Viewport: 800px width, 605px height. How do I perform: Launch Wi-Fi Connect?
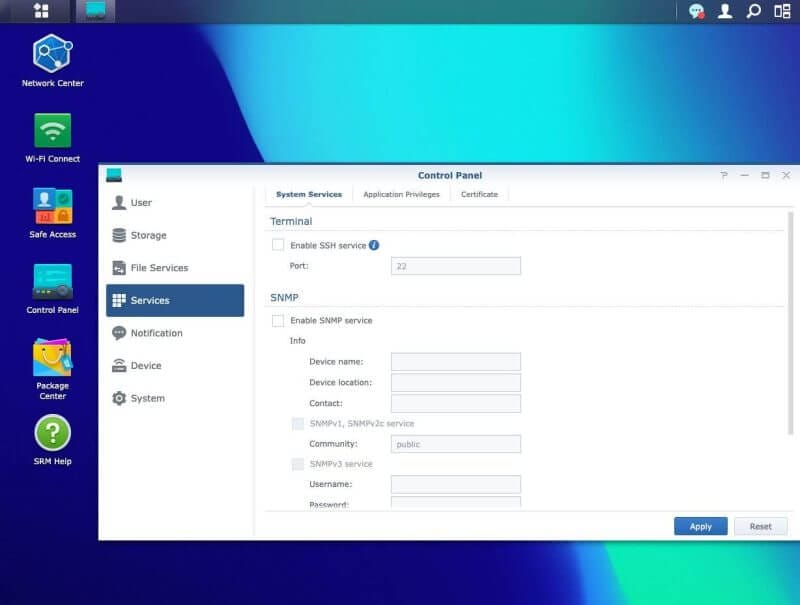click(x=51, y=130)
